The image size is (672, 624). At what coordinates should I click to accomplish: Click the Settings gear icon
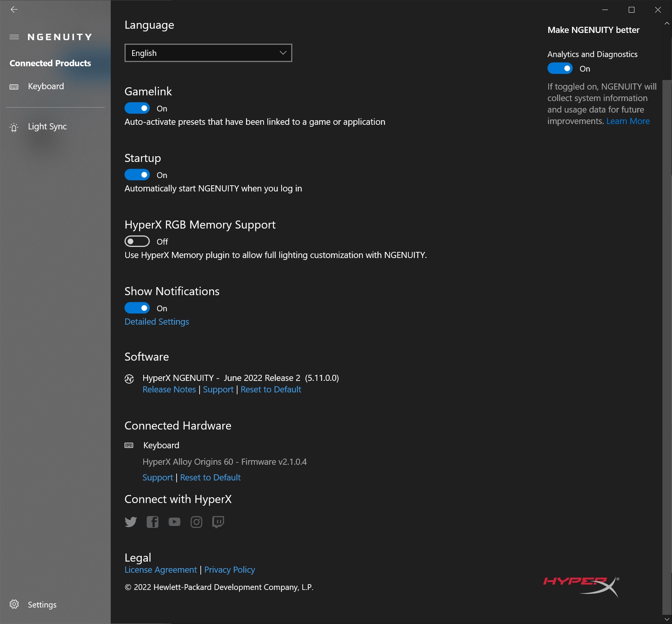coord(14,604)
